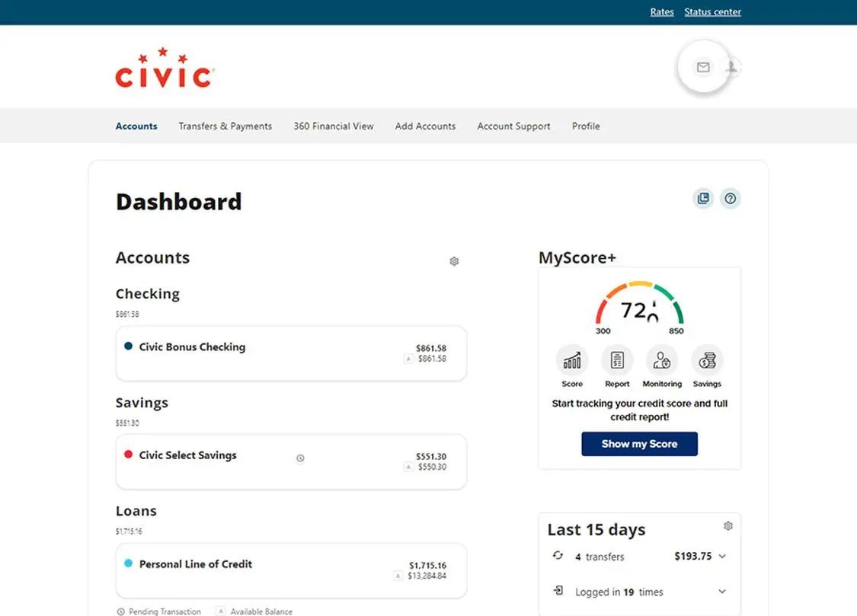Open the Status center link
857x616 pixels.
tap(712, 11)
